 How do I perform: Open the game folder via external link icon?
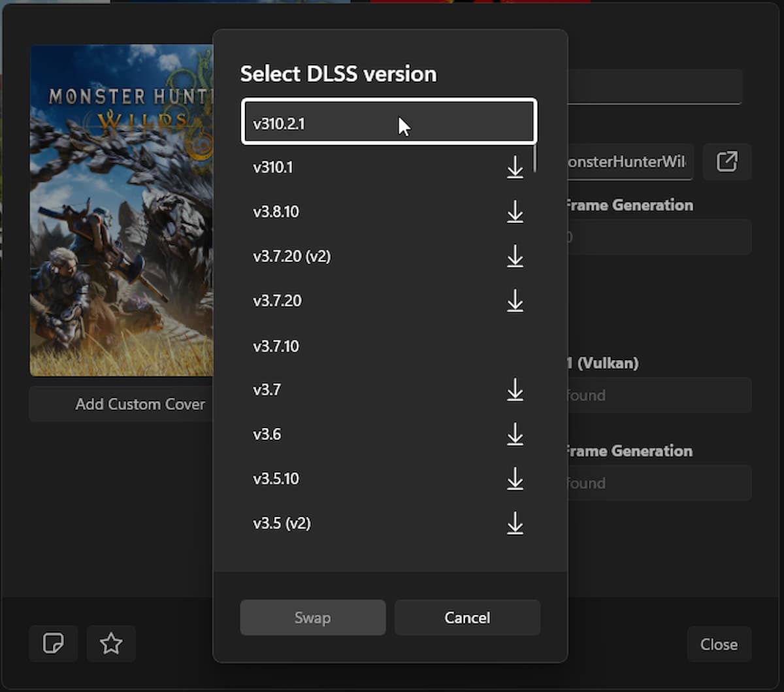coord(727,162)
